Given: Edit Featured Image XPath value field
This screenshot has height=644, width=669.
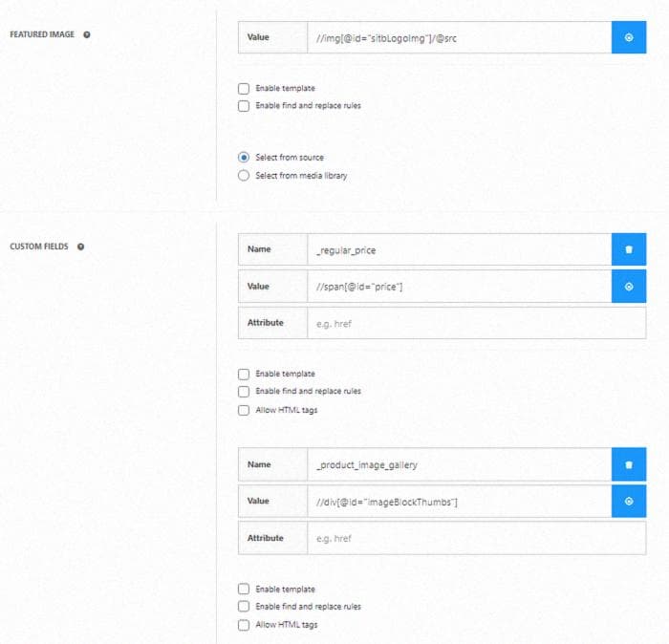Looking at the screenshot, I should tap(459, 37).
